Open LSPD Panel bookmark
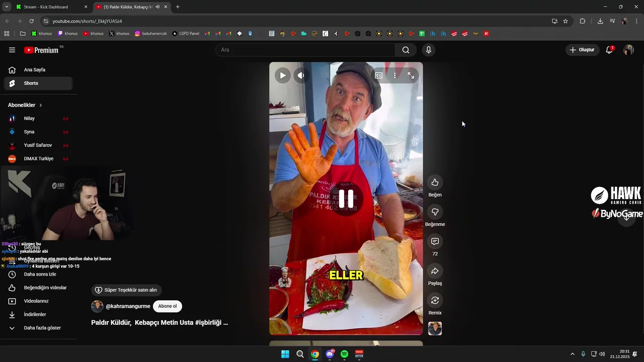 tap(186, 34)
